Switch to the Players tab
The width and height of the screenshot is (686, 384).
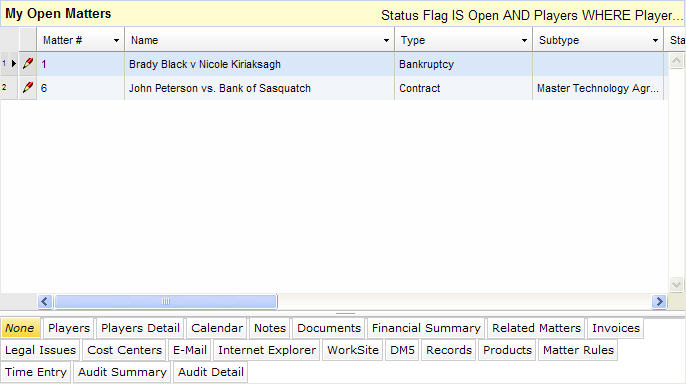pos(69,328)
